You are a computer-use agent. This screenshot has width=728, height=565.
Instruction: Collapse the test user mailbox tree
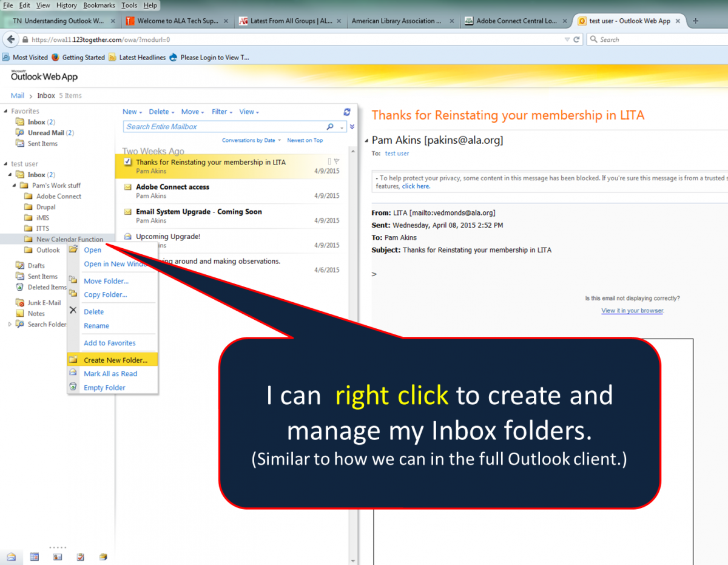pos(7,164)
